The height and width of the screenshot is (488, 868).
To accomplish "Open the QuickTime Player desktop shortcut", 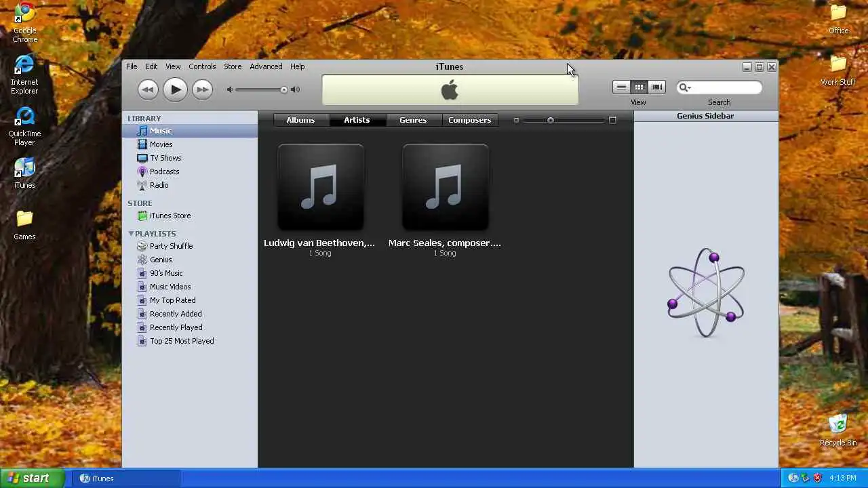I will click(24, 126).
